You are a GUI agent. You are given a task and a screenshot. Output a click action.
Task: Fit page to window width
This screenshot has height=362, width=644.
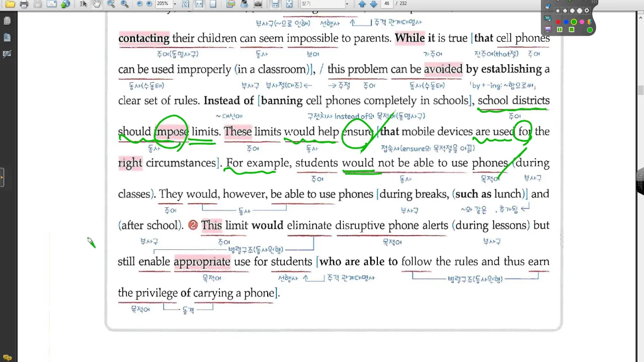(x=199, y=4)
